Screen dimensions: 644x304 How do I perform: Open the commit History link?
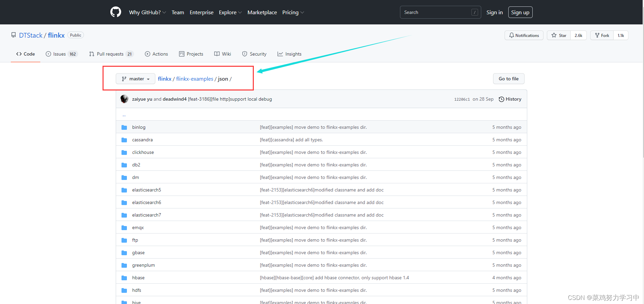click(x=510, y=99)
